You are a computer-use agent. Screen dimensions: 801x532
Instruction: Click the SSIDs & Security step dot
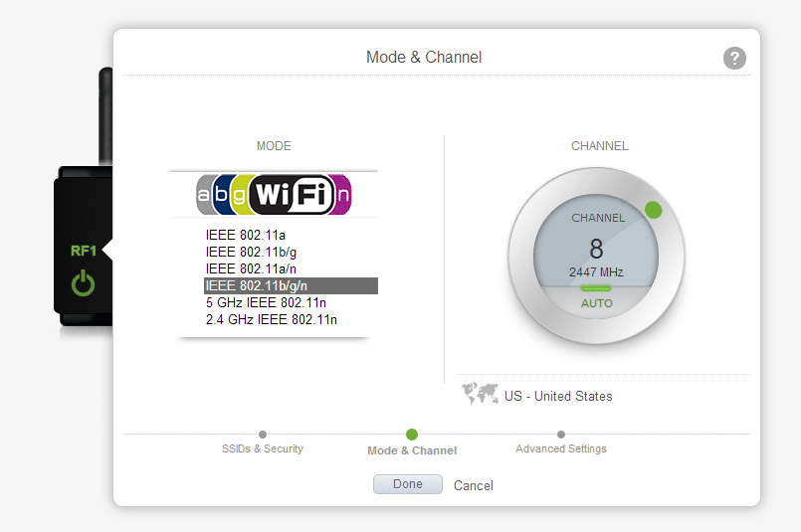coord(263,435)
